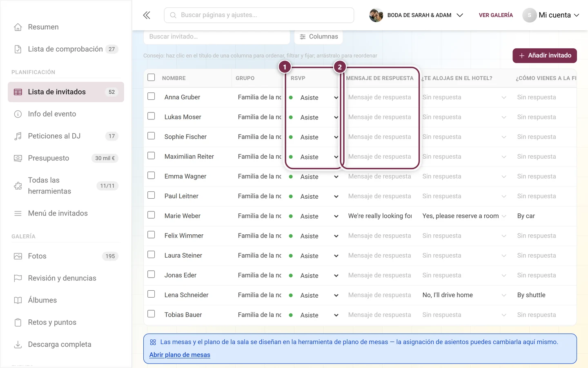Click the Revisión y denuncias flag icon

tap(18, 278)
